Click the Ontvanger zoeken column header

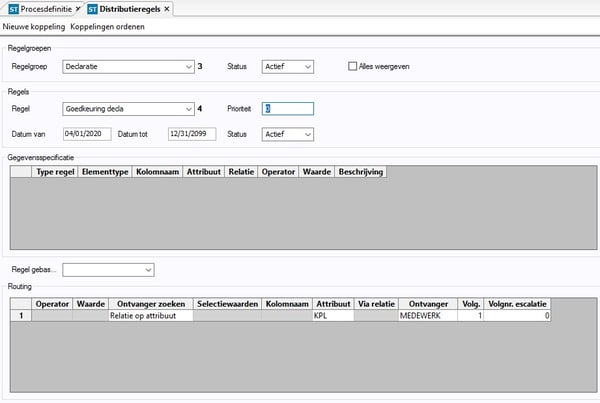pyautogui.click(x=151, y=304)
